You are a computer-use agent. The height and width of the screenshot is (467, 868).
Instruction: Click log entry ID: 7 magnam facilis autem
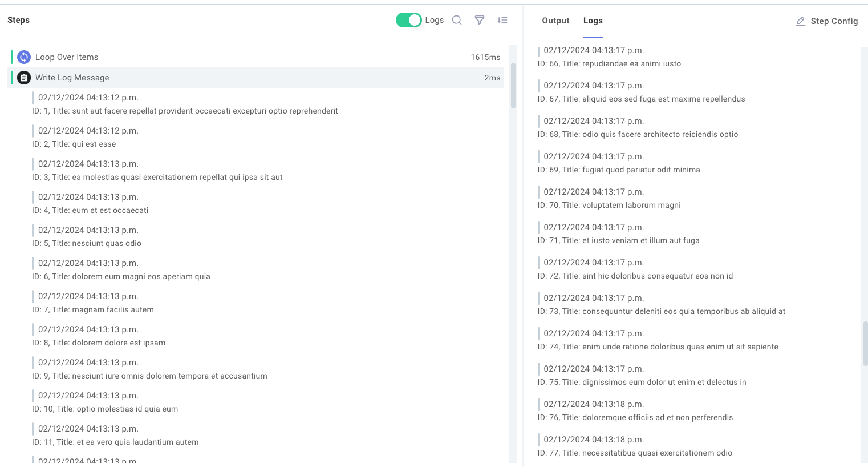93,309
